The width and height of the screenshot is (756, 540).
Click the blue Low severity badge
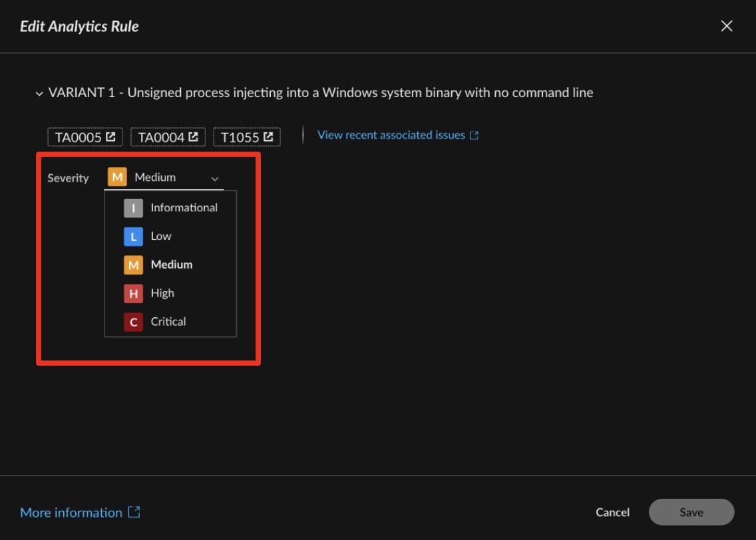133,236
